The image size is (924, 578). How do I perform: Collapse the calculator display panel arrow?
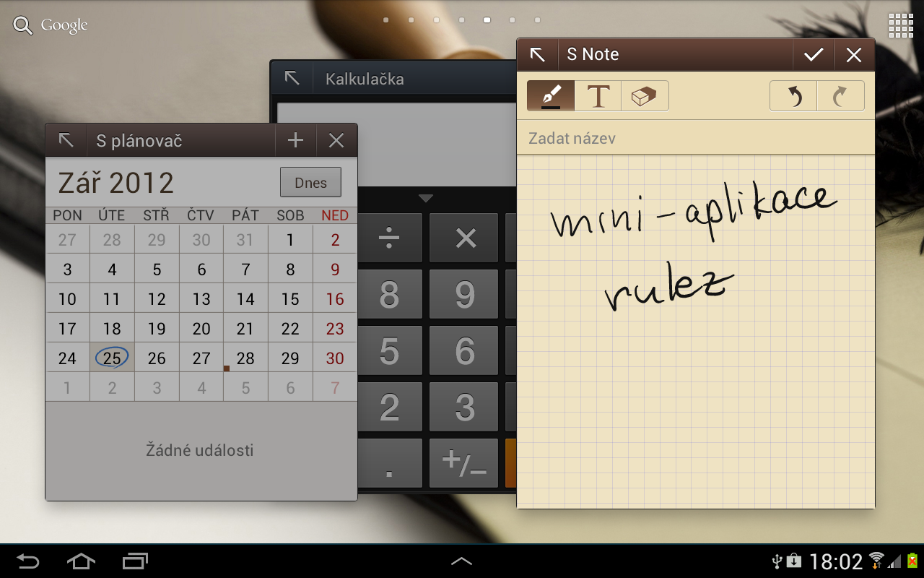click(426, 197)
